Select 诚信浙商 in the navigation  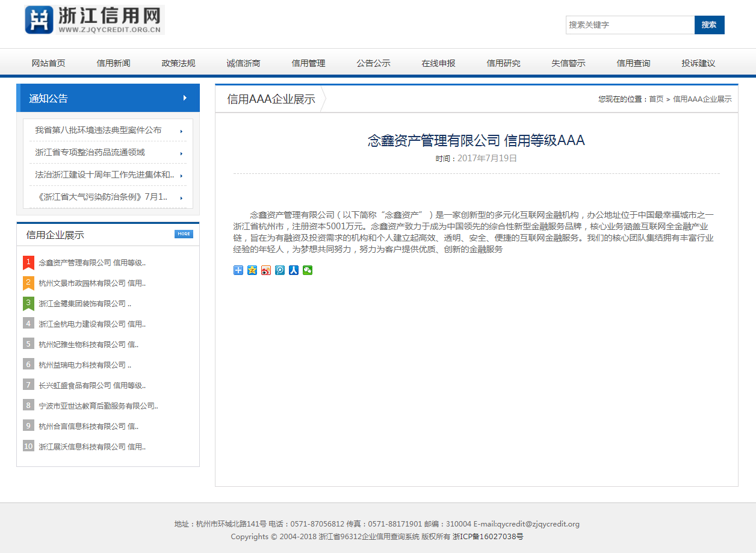[244, 63]
